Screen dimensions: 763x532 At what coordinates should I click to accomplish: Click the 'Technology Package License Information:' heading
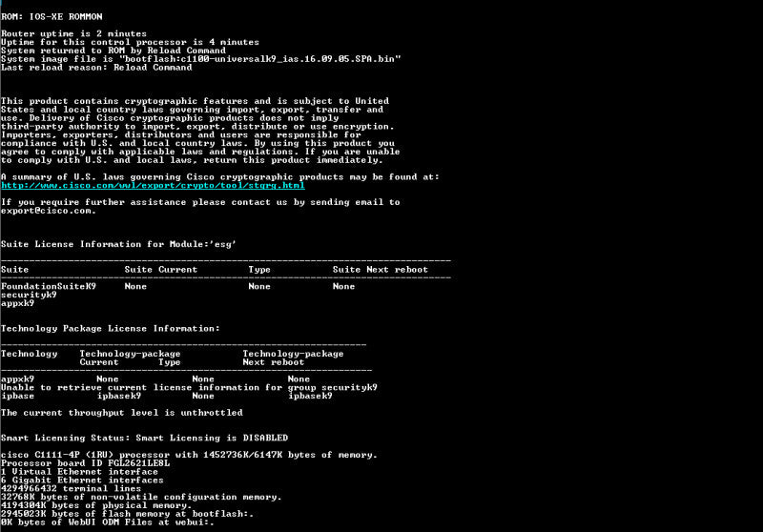coord(111,328)
